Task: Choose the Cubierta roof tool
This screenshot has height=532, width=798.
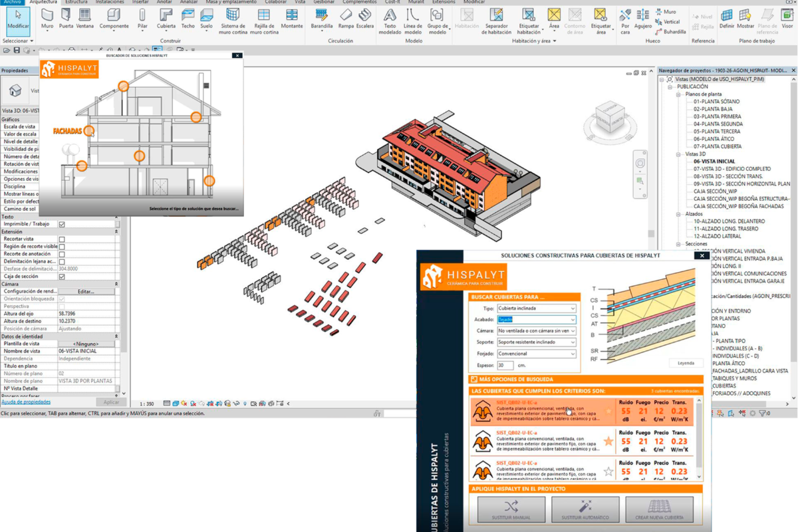Action: (x=166, y=19)
